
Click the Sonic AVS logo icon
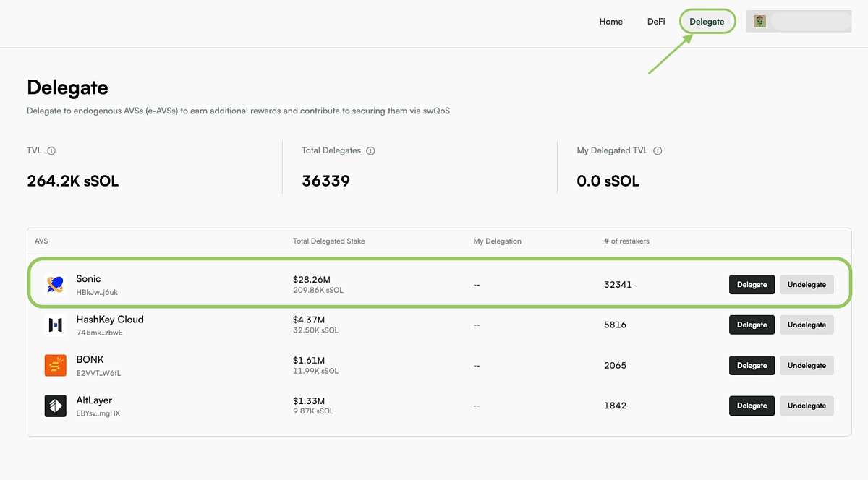click(55, 285)
